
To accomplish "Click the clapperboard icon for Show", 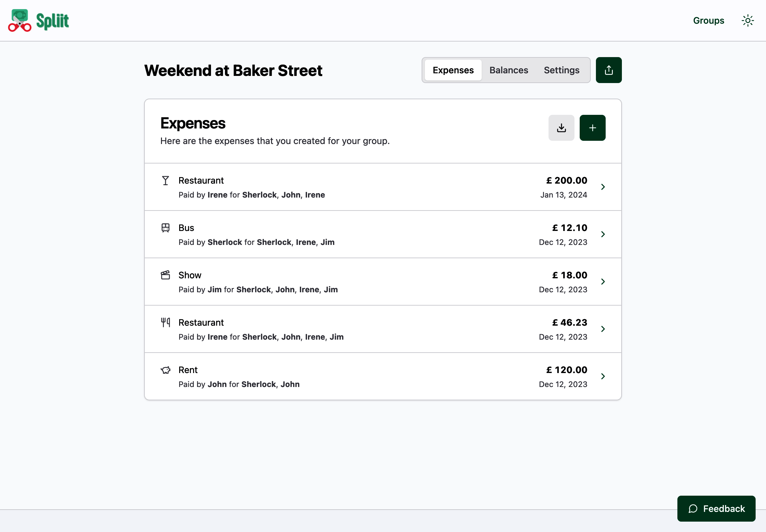I will [x=166, y=275].
